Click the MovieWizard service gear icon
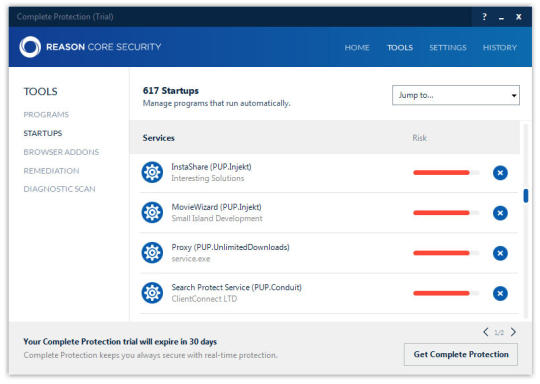 point(152,212)
